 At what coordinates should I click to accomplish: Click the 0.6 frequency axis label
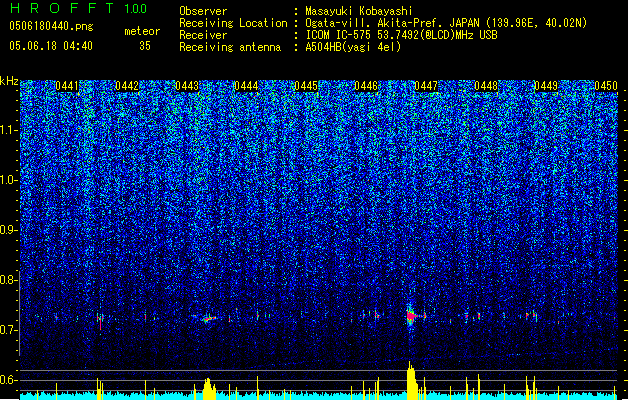(x=9, y=380)
